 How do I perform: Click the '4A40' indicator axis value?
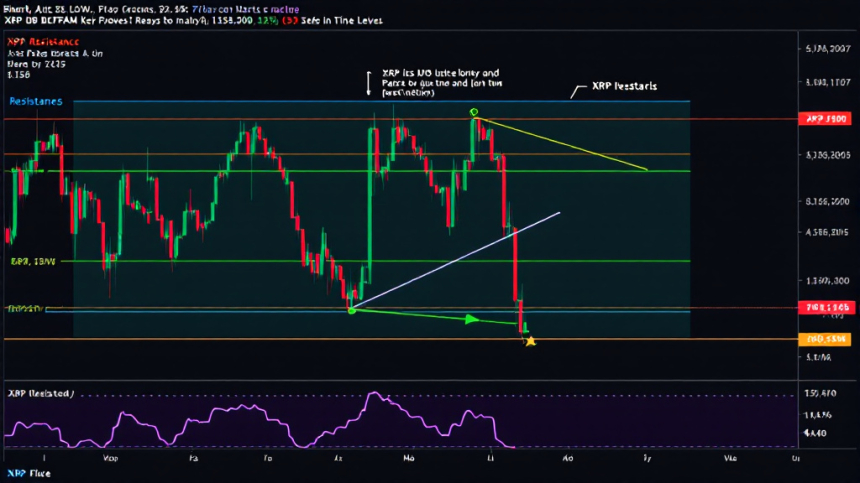point(816,433)
